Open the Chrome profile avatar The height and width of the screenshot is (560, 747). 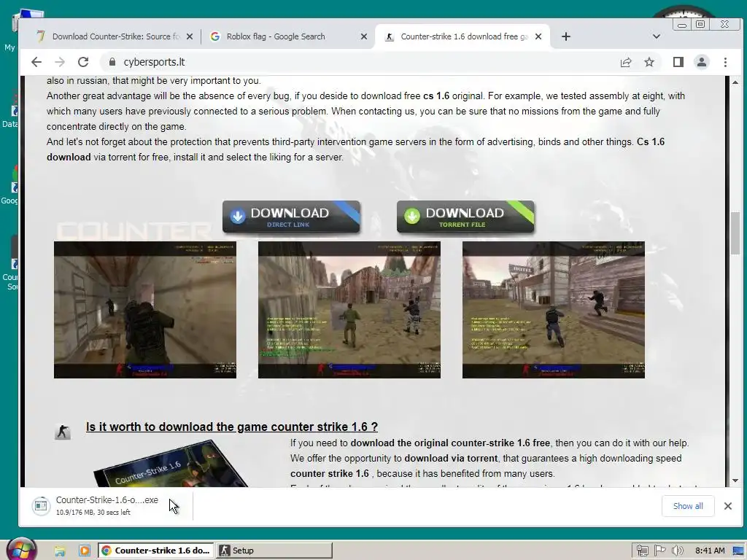(x=702, y=62)
